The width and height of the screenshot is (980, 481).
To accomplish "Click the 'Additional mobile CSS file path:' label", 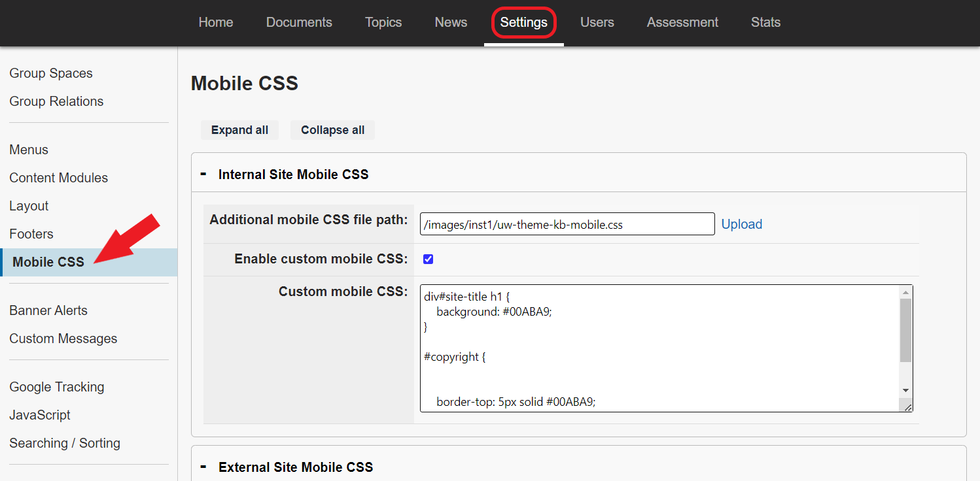I will 309,220.
